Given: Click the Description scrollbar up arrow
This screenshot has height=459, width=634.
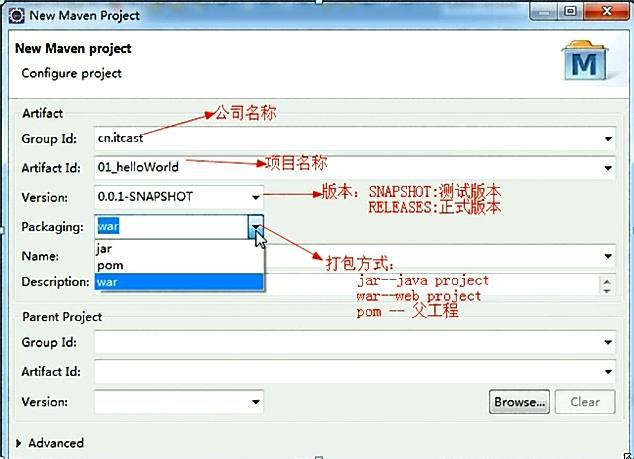Looking at the screenshot, I should point(607,281).
